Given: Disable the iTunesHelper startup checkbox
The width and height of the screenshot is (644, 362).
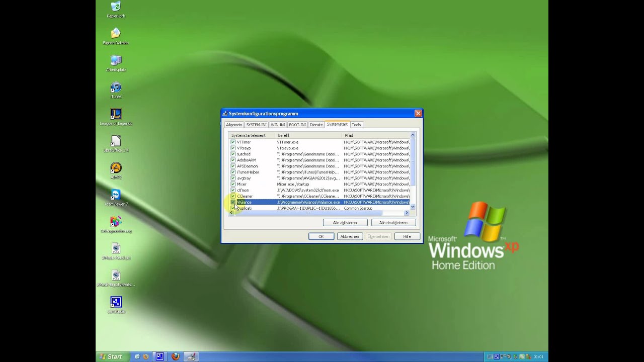Looking at the screenshot, I should (x=233, y=172).
